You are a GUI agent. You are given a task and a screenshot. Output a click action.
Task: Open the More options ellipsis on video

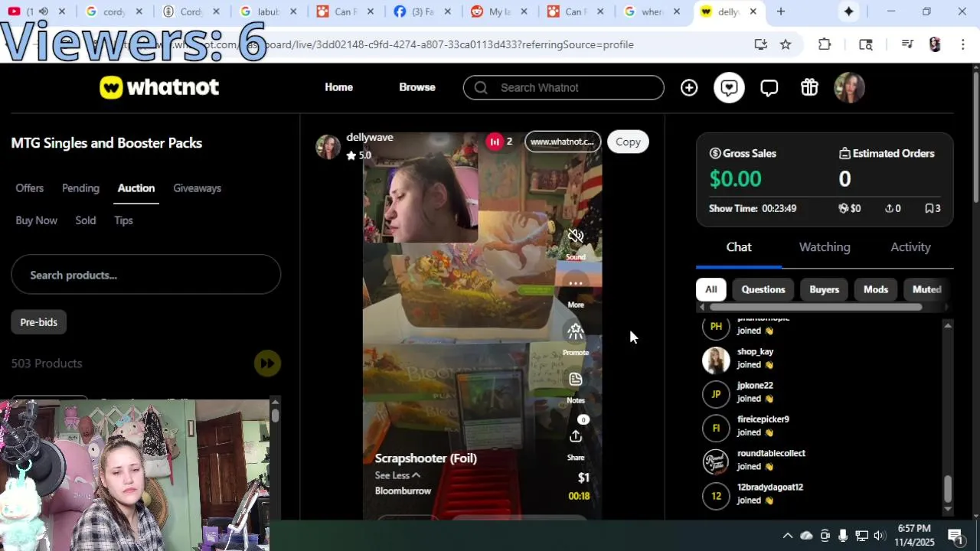click(x=576, y=284)
